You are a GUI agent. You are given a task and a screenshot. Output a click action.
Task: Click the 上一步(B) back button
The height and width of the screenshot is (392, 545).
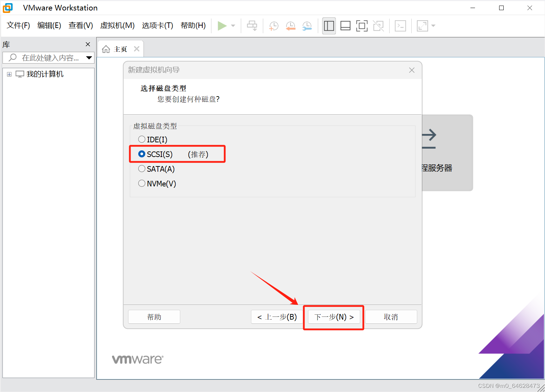pyautogui.click(x=277, y=317)
